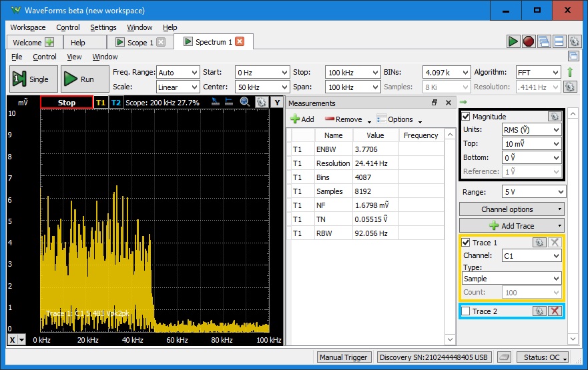Uncheck the Magnitude checkbox
The image size is (588, 370).
pyautogui.click(x=466, y=117)
